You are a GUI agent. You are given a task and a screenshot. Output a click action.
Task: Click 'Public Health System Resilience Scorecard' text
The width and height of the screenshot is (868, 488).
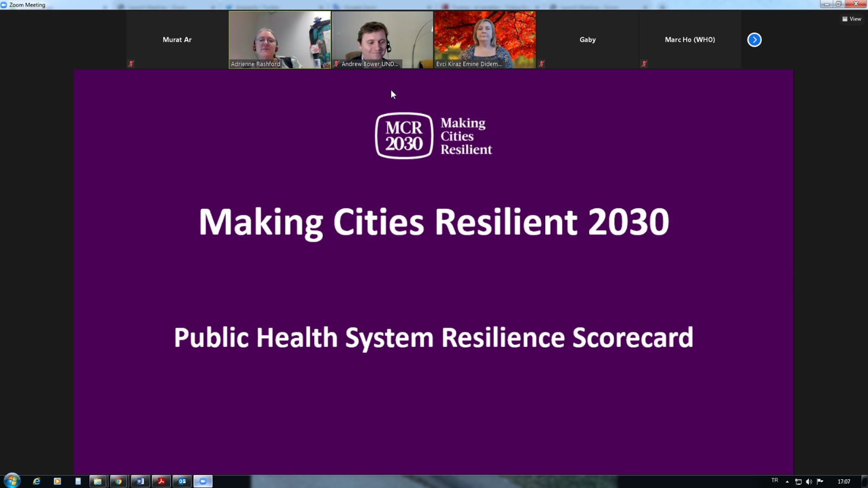pos(433,338)
